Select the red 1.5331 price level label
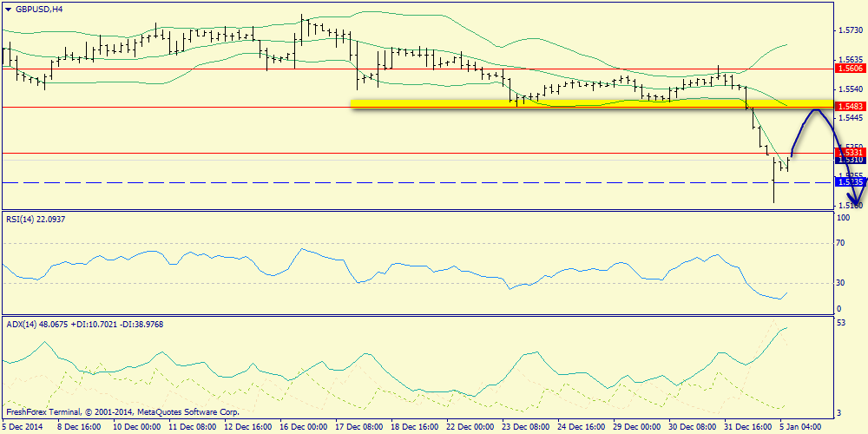The height and width of the screenshot is (434, 868). pos(849,152)
